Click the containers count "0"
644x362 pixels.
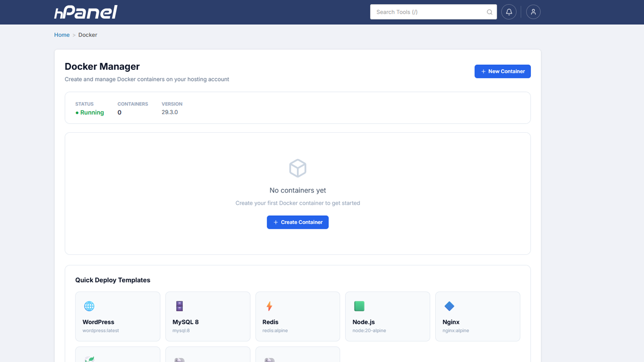click(x=119, y=113)
